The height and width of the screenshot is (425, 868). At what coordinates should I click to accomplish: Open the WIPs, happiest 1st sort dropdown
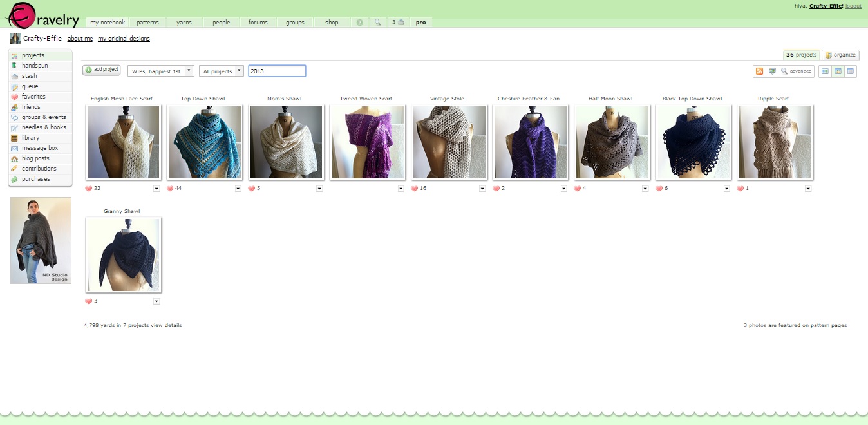(x=161, y=71)
